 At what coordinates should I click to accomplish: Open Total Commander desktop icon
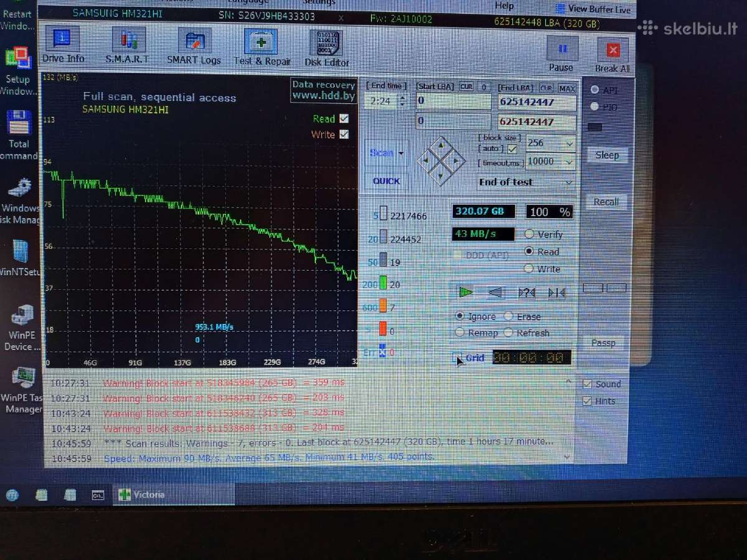(19, 136)
